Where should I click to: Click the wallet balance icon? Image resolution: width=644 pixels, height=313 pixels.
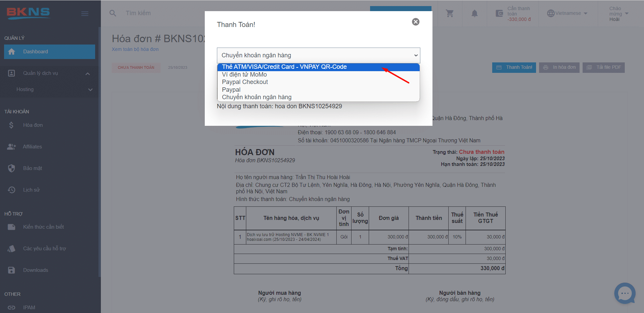point(499,13)
